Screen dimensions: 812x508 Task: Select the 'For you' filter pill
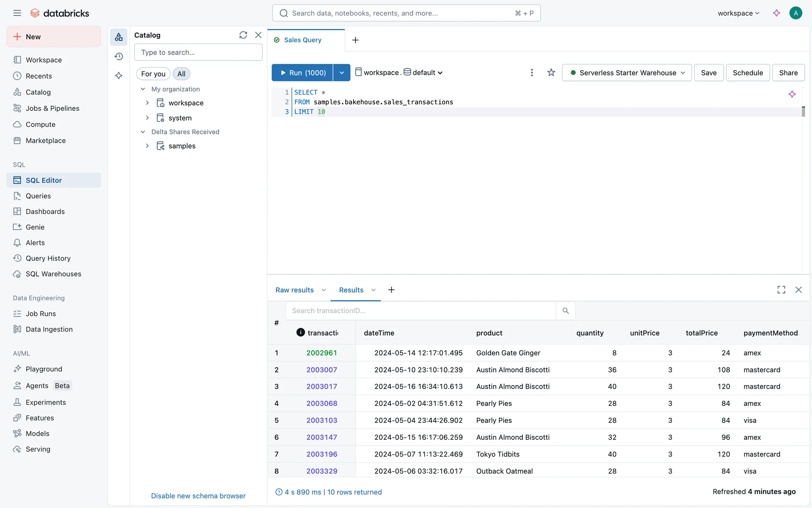point(153,74)
